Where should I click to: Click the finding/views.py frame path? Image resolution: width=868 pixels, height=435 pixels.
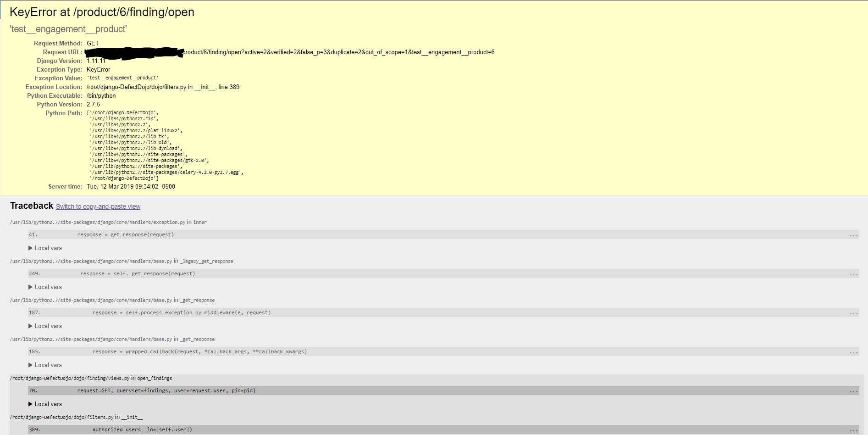pos(68,378)
